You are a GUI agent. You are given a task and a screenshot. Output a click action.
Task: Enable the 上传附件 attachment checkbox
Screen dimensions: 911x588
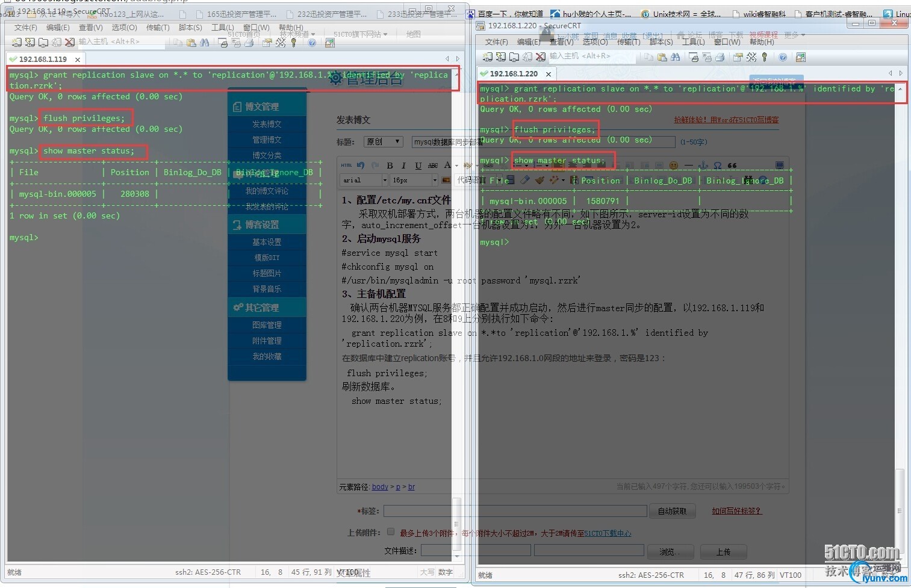click(391, 532)
